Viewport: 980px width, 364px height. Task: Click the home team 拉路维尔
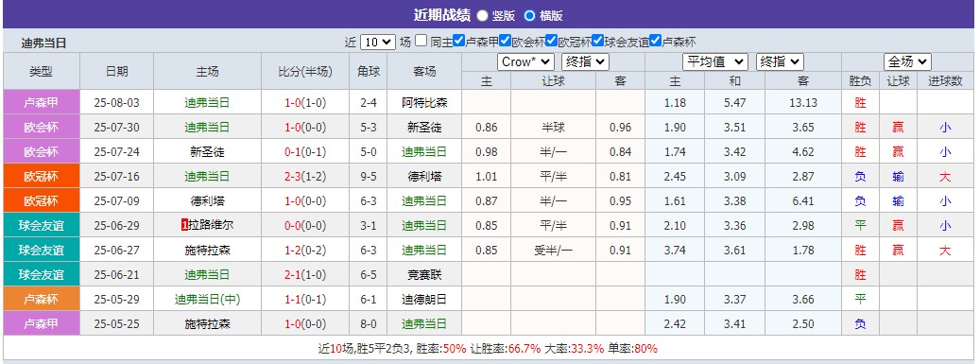click(211, 225)
